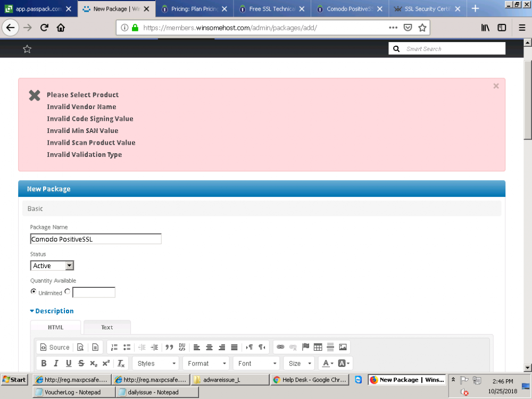
Task: Insert a horizontal line
Action: tap(330, 347)
